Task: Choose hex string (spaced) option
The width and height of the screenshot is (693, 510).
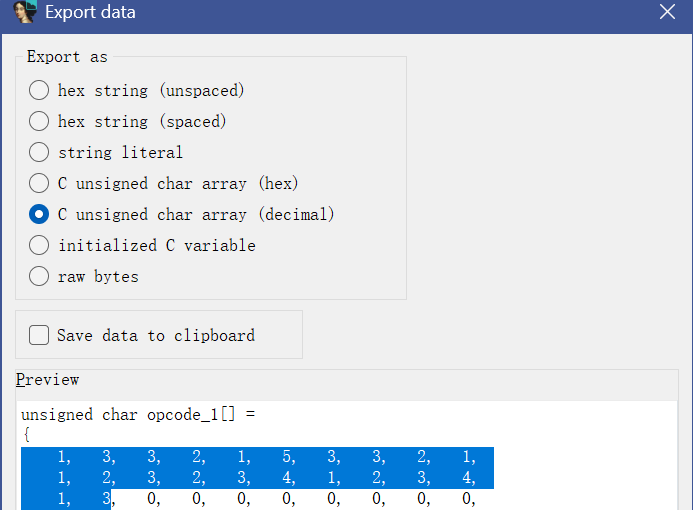Action: tap(39, 121)
